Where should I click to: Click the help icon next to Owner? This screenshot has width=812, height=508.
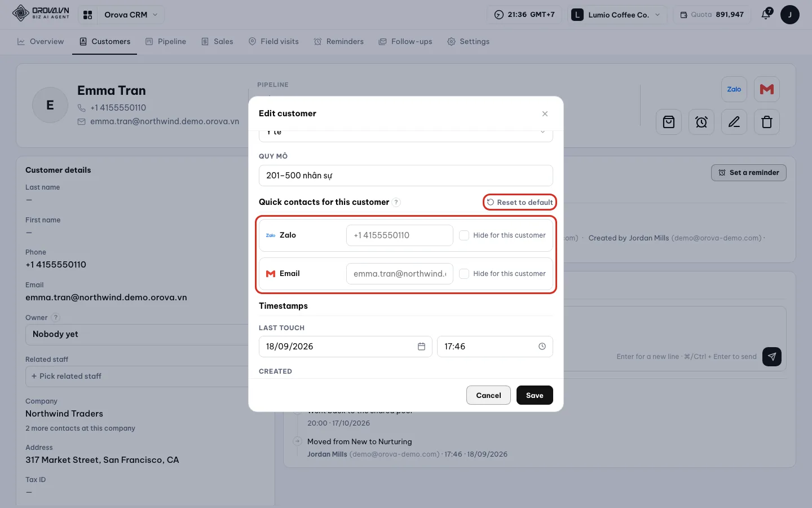click(56, 318)
